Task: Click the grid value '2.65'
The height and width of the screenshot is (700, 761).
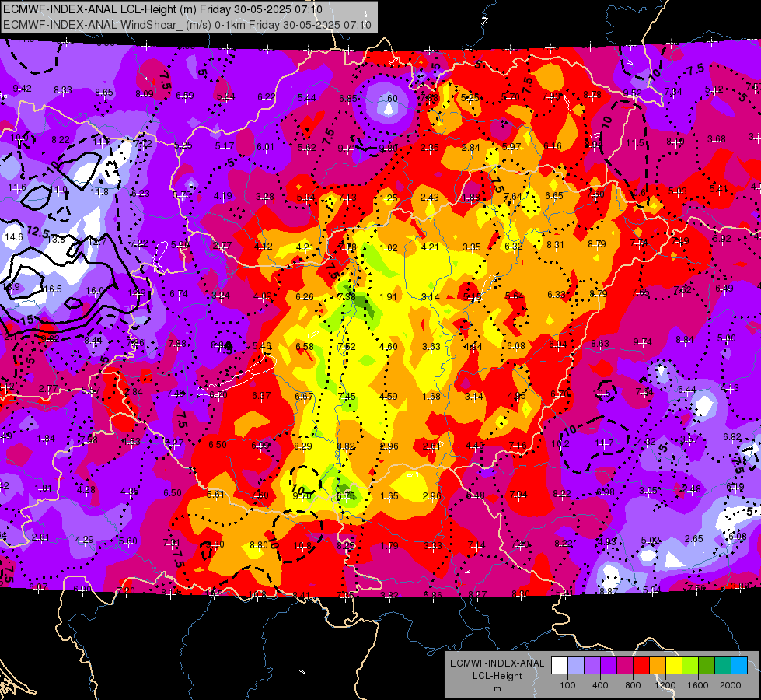Action: coord(694,539)
